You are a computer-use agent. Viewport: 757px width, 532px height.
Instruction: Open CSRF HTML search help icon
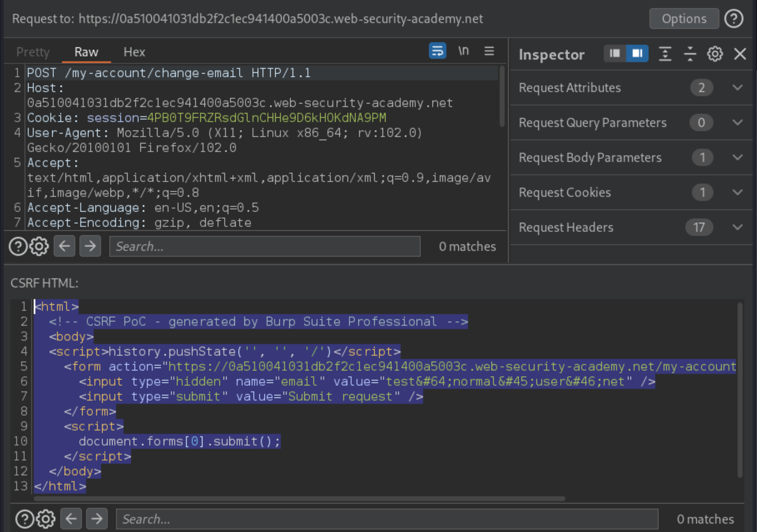(25, 519)
